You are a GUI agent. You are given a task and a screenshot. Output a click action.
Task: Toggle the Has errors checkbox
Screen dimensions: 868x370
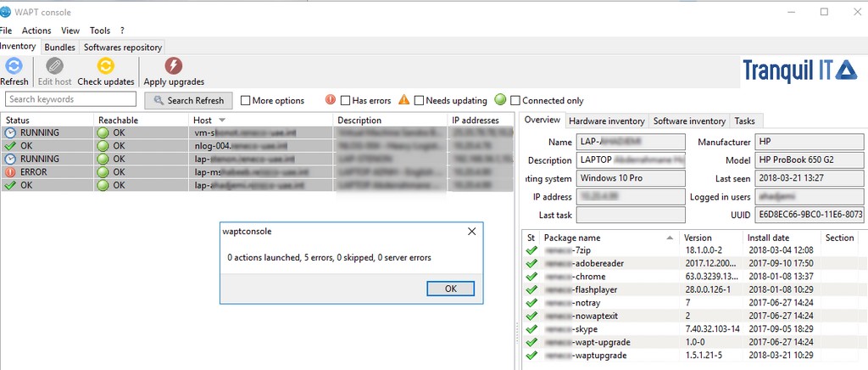346,100
